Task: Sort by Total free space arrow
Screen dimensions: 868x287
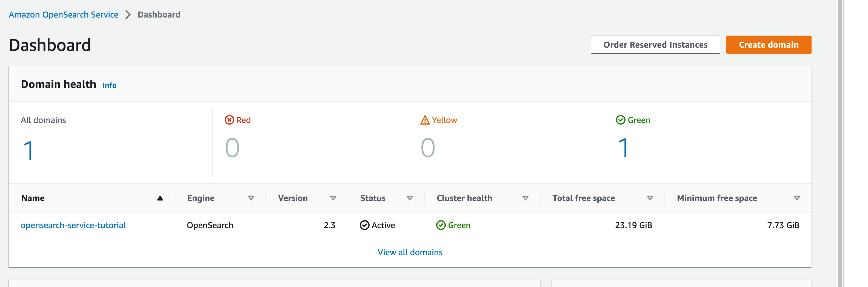Action: point(650,198)
